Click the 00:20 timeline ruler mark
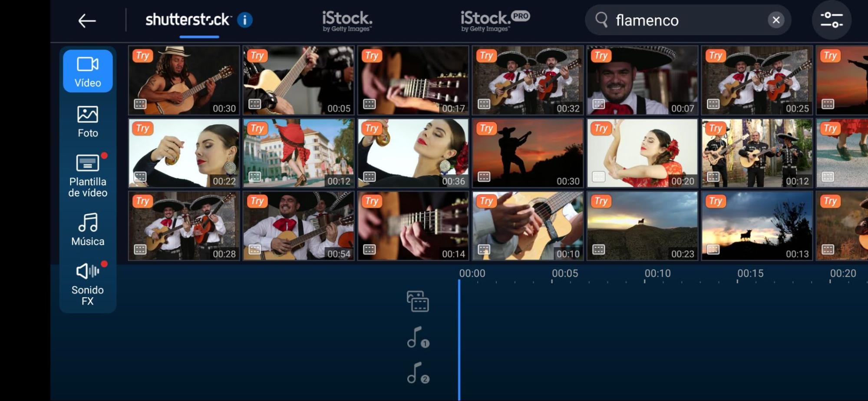 point(843,273)
